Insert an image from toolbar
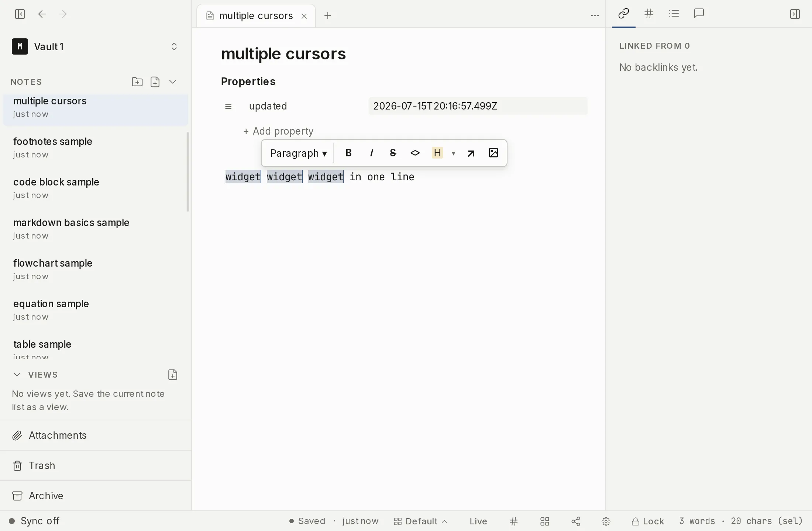 493,153
